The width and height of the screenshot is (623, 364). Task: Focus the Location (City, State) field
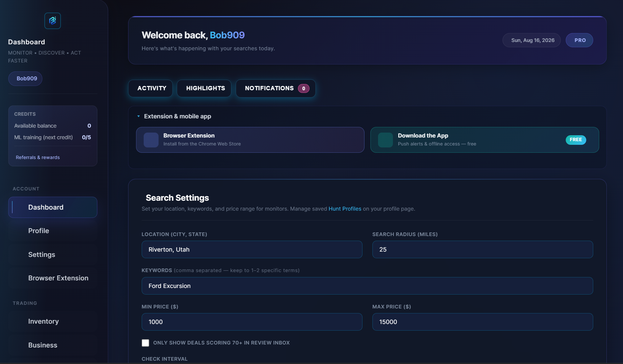(252, 250)
